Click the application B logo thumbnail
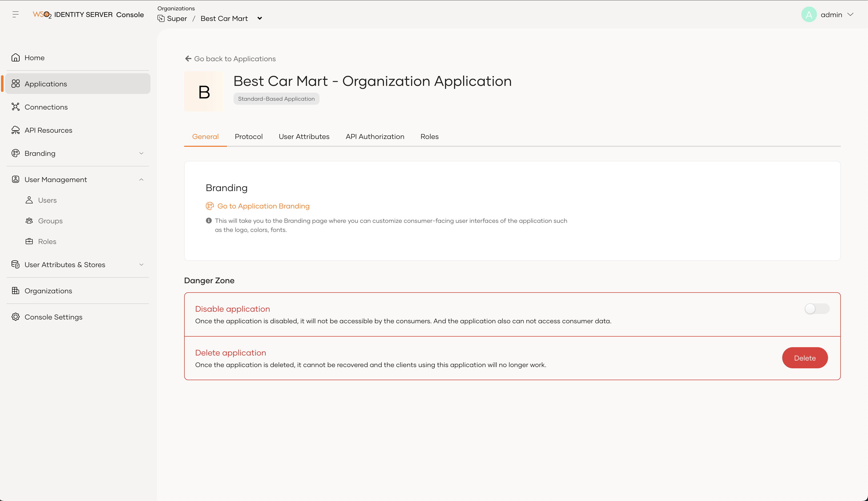The width and height of the screenshot is (868, 501). tap(204, 92)
